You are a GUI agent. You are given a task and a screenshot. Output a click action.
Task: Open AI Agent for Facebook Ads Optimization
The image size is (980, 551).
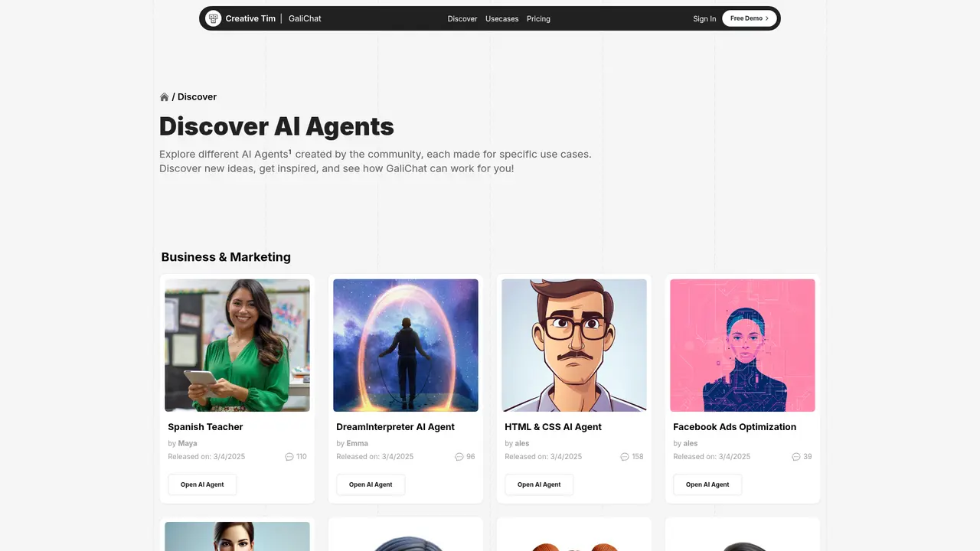707,484
